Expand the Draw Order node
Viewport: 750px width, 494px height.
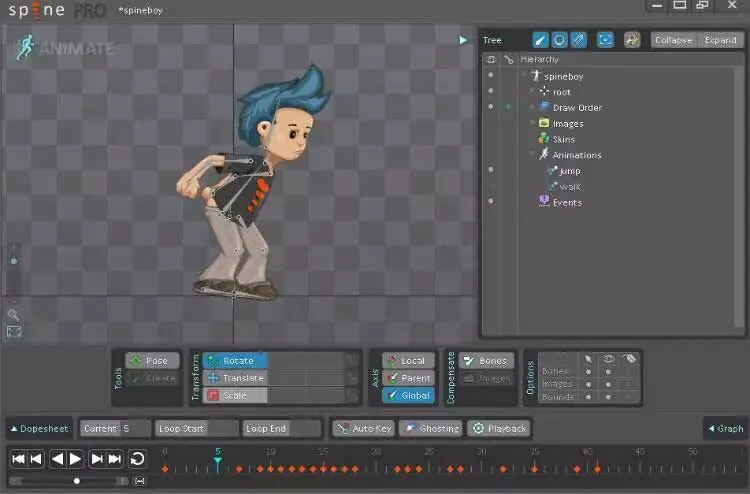pyautogui.click(x=532, y=107)
